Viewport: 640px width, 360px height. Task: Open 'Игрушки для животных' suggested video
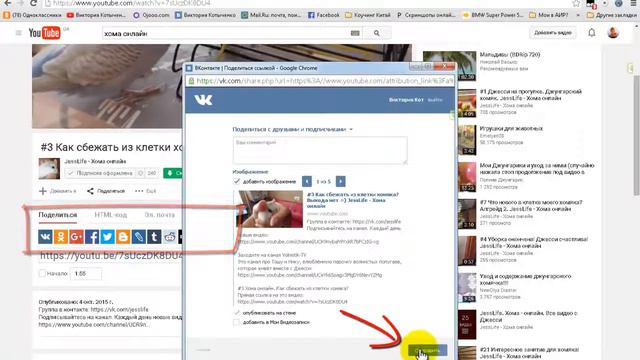pyautogui.click(x=511, y=129)
